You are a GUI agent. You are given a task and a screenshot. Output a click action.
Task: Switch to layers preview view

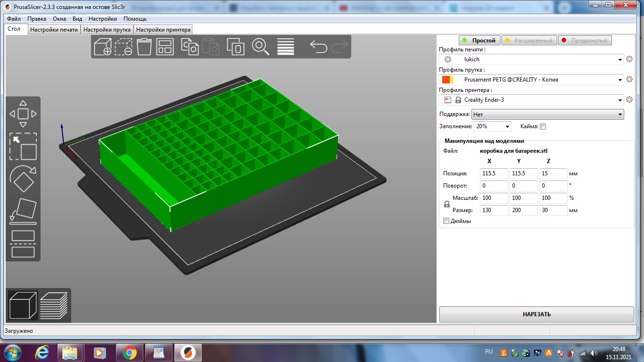[x=54, y=305]
